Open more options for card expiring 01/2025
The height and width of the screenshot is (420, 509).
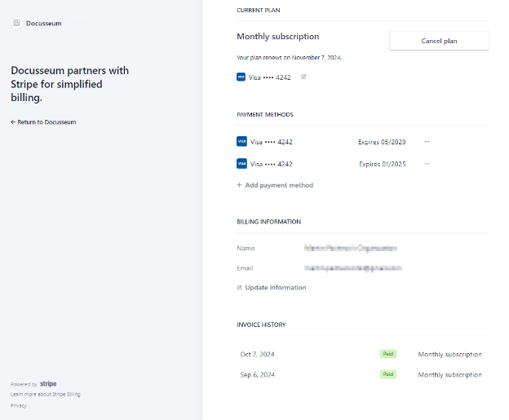tap(427, 164)
